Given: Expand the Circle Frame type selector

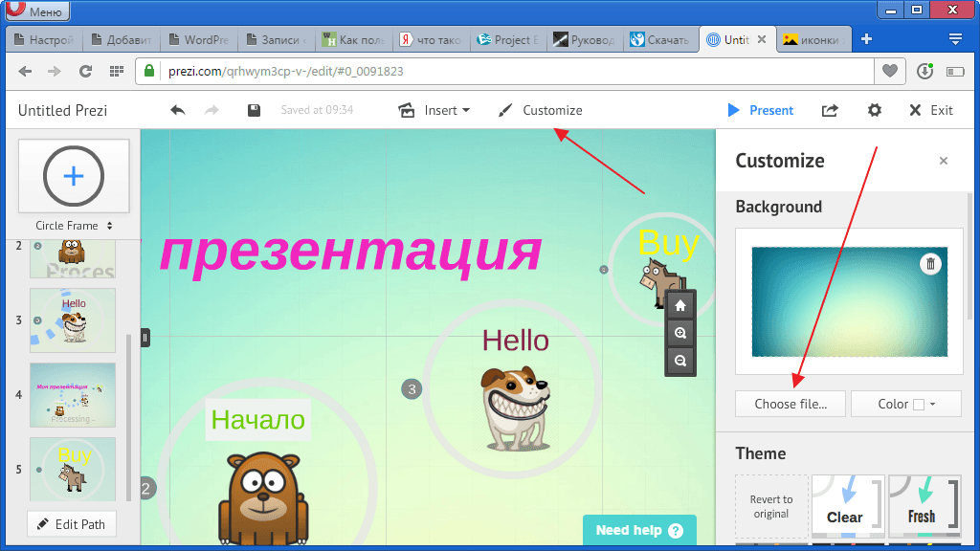Looking at the screenshot, I should coord(74,226).
